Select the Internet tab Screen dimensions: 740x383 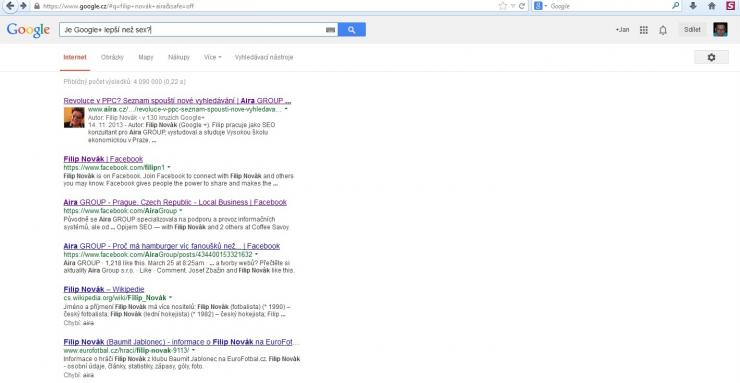click(75, 57)
